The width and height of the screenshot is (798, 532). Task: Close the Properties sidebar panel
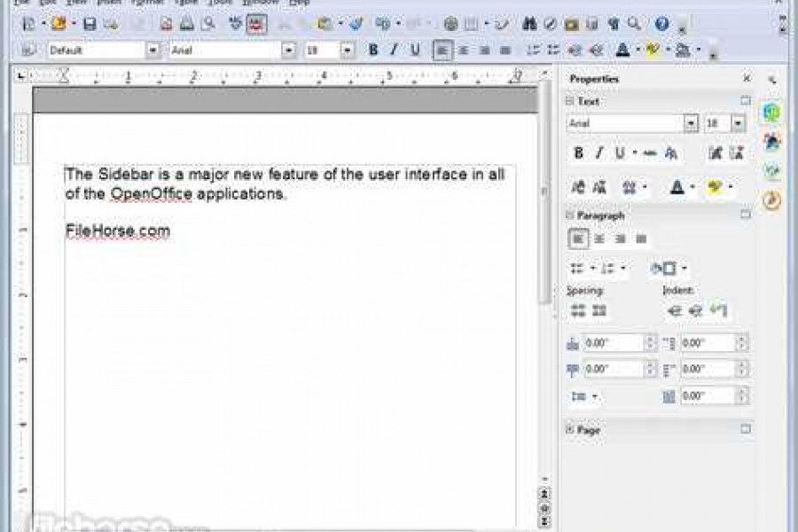click(x=745, y=78)
